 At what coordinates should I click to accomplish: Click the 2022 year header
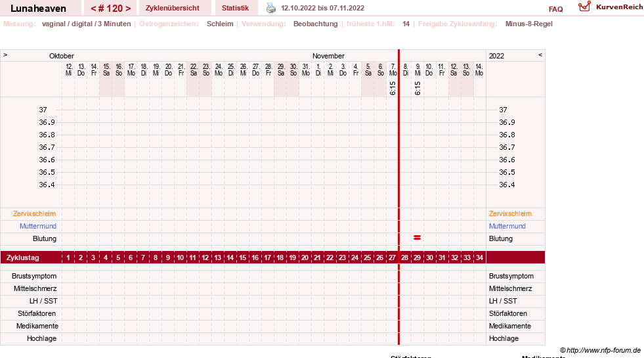pyautogui.click(x=496, y=56)
